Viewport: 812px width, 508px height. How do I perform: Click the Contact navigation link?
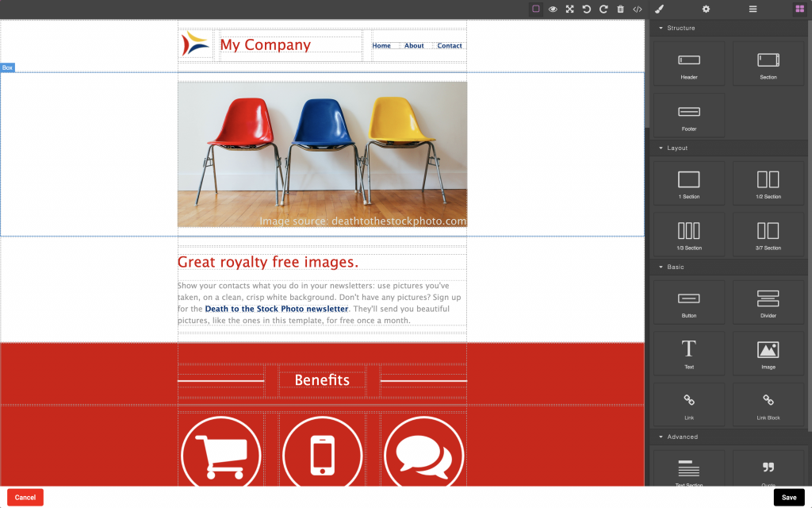coord(450,45)
